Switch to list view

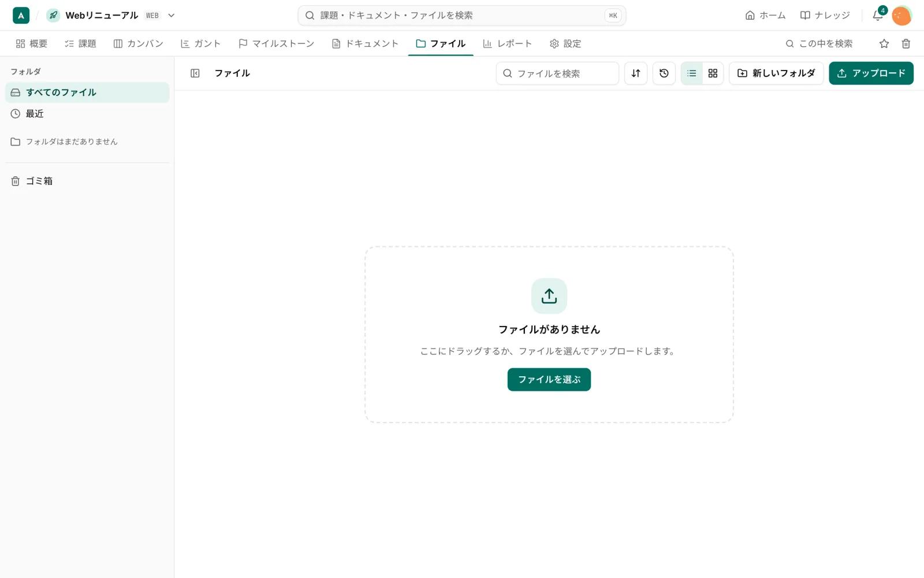point(692,73)
